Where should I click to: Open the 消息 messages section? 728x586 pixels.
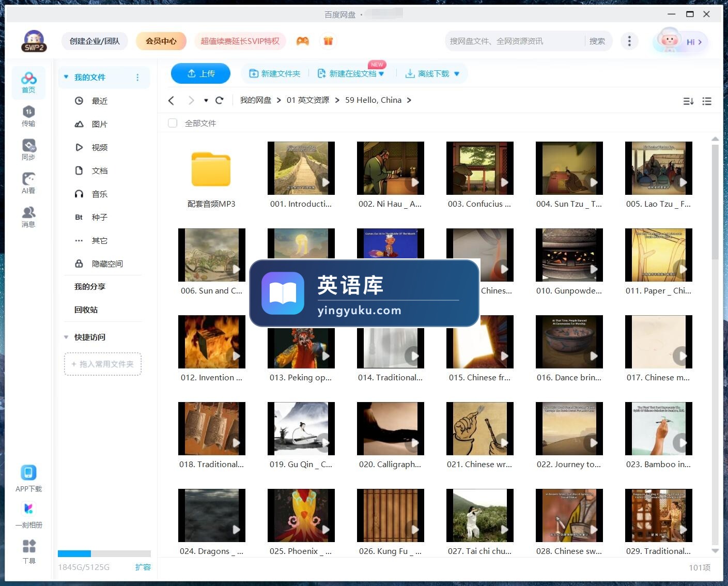28,217
